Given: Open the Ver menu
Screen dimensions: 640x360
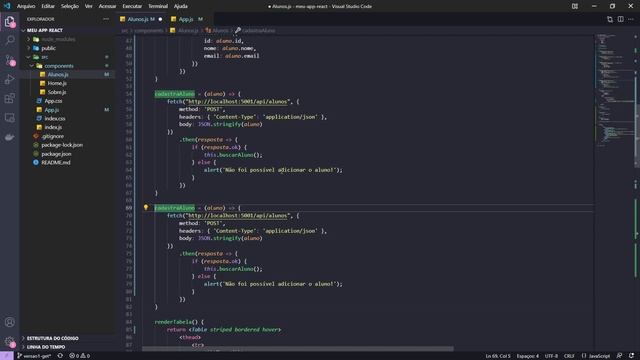Looking at the screenshot, I should (89, 6).
